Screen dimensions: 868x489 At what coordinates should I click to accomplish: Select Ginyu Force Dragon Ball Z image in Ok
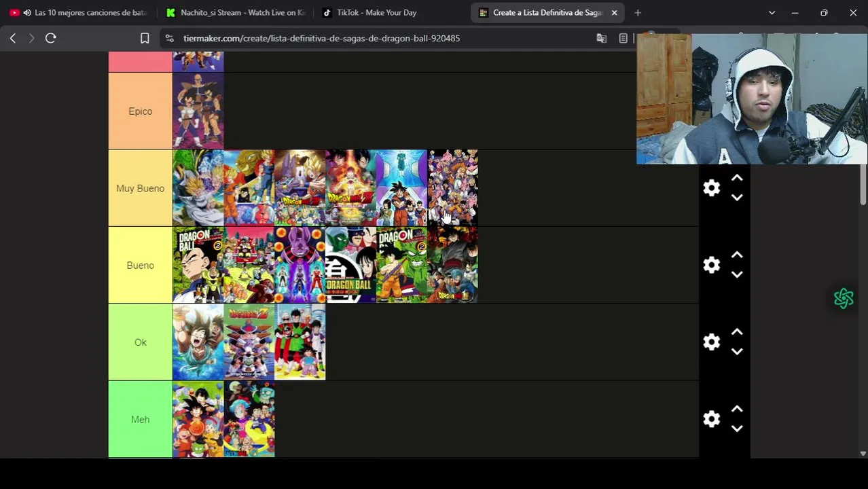tap(249, 342)
